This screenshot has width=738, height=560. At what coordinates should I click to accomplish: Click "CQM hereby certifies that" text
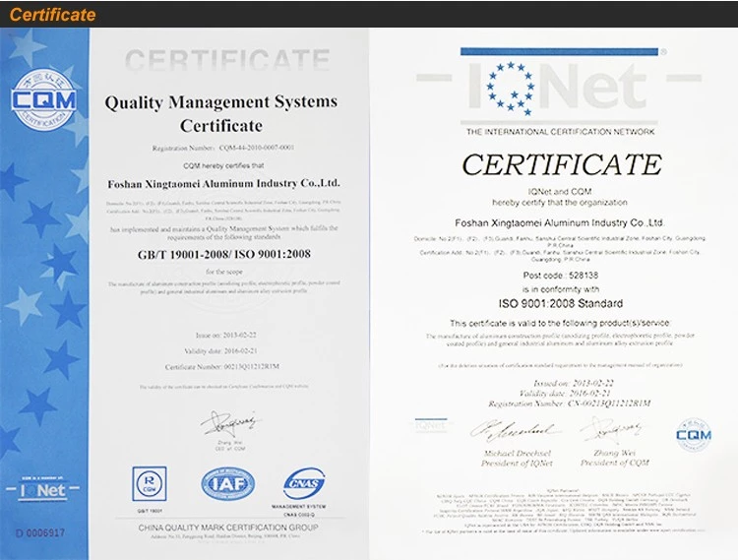(223, 165)
